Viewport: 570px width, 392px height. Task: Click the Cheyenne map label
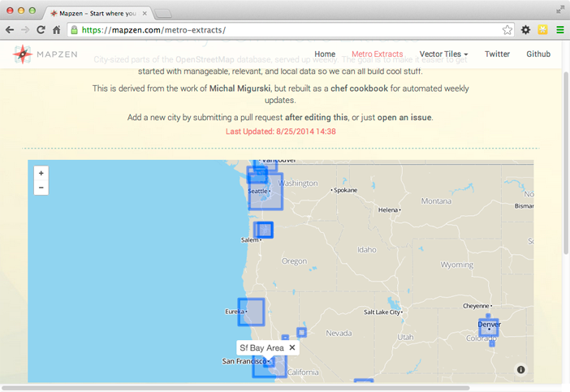click(476, 306)
